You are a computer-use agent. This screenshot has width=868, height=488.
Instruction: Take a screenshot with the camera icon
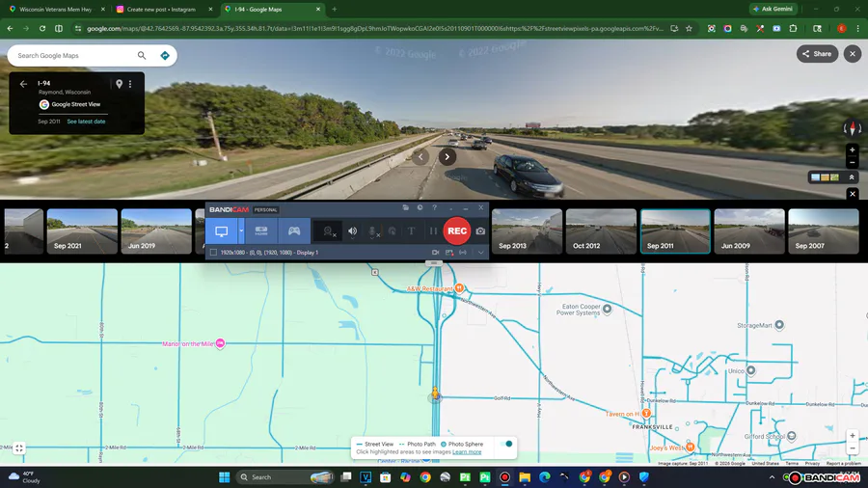(480, 231)
